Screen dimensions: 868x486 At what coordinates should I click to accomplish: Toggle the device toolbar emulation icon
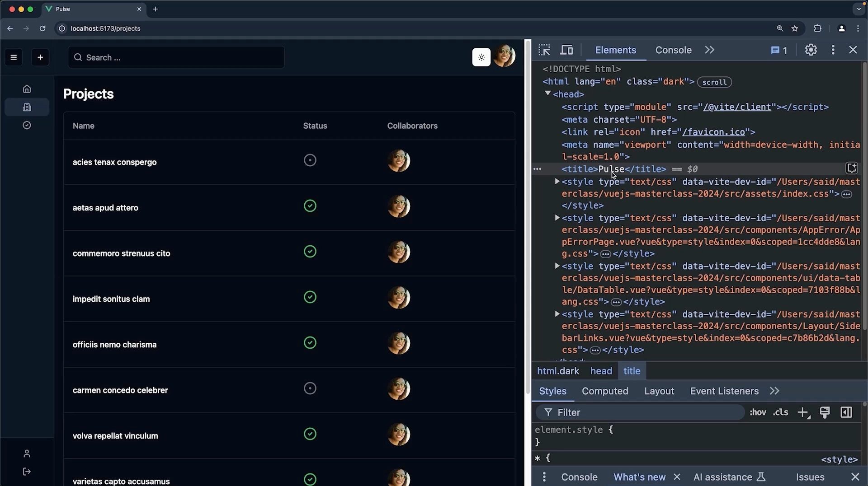pos(566,50)
